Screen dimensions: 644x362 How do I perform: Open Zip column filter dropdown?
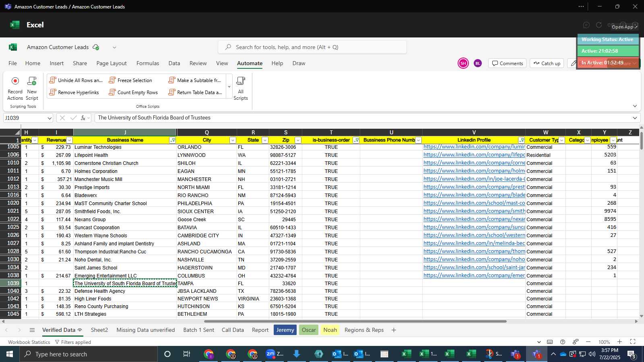coord(298,140)
